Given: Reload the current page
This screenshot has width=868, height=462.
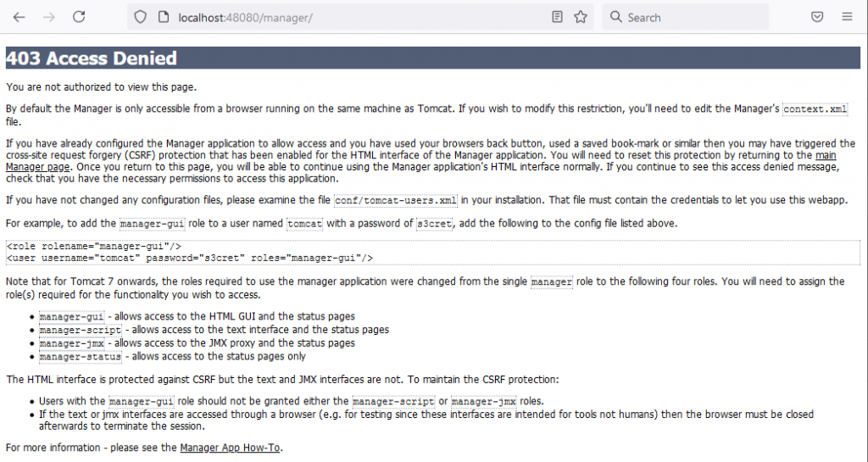Looking at the screenshot, I should 79,17.
